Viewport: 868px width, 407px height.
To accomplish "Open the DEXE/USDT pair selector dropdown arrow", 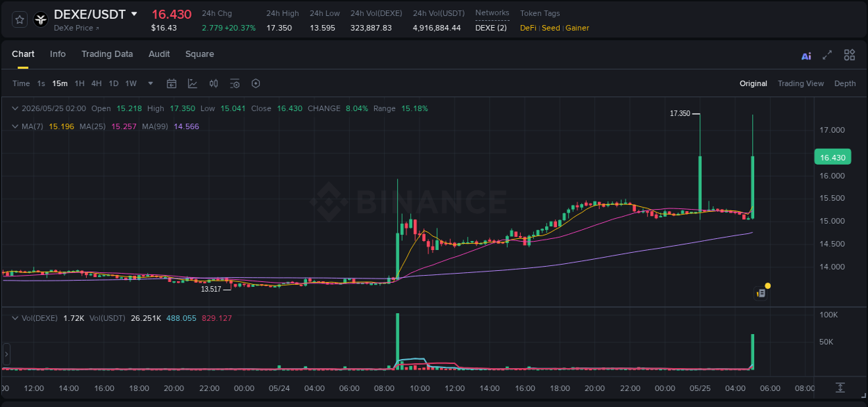I will [x=134, y=14].
